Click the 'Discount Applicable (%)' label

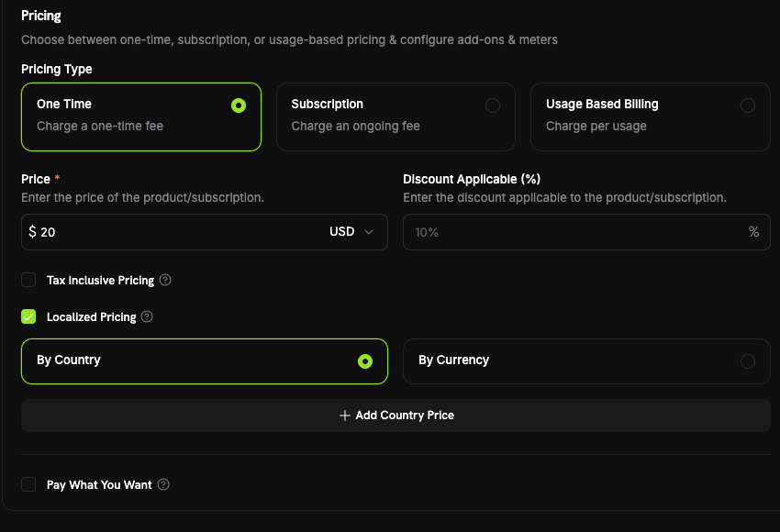[x=472, y=179]
